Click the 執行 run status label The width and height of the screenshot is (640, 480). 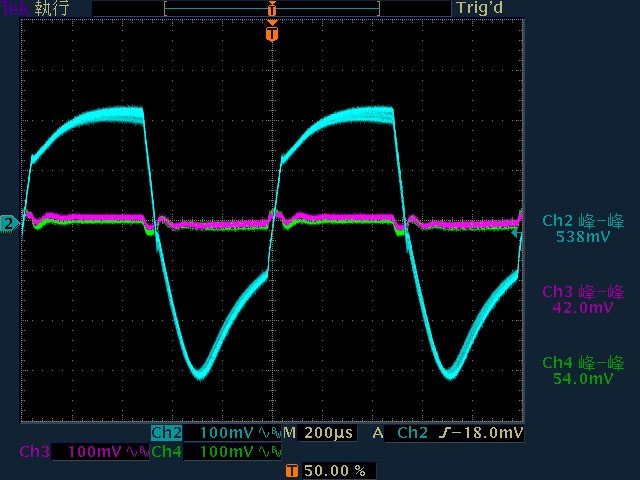coord(54,8)
